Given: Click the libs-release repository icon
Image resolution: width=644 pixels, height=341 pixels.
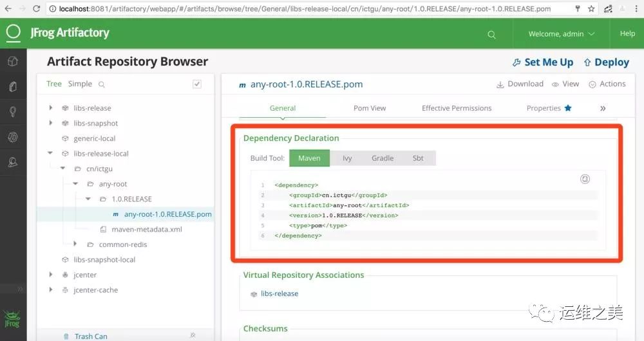Looking at the screenshot, I should (65, 108).
